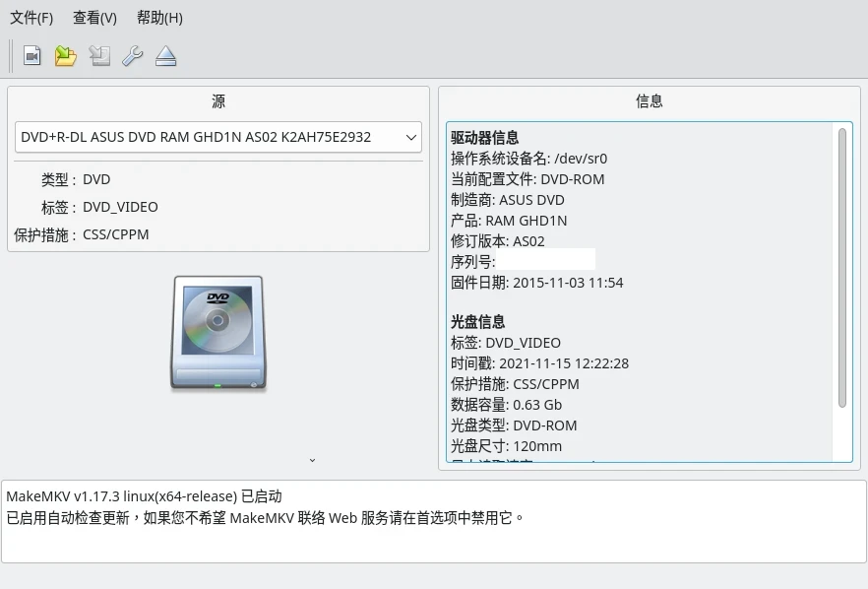Click the large DVD drive icon to open the disc
Screen dimensions: 868x589
[218, 333]
